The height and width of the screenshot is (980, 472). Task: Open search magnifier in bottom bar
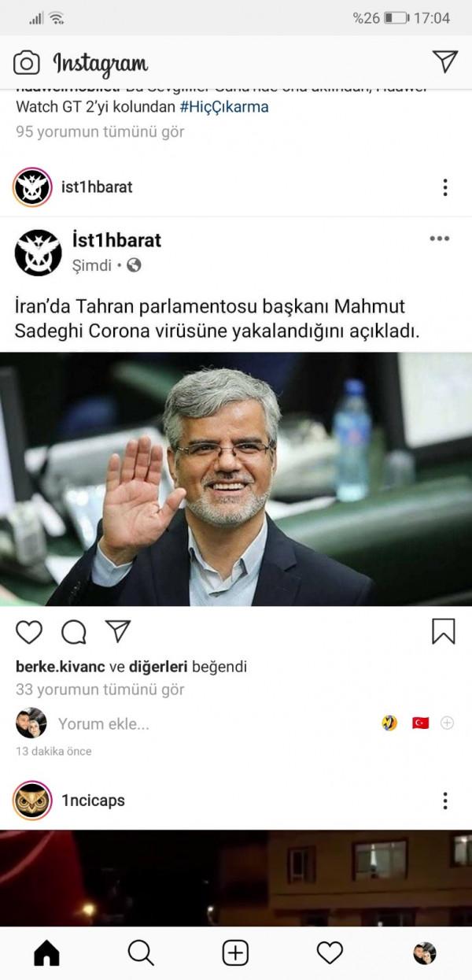[141, 953]
